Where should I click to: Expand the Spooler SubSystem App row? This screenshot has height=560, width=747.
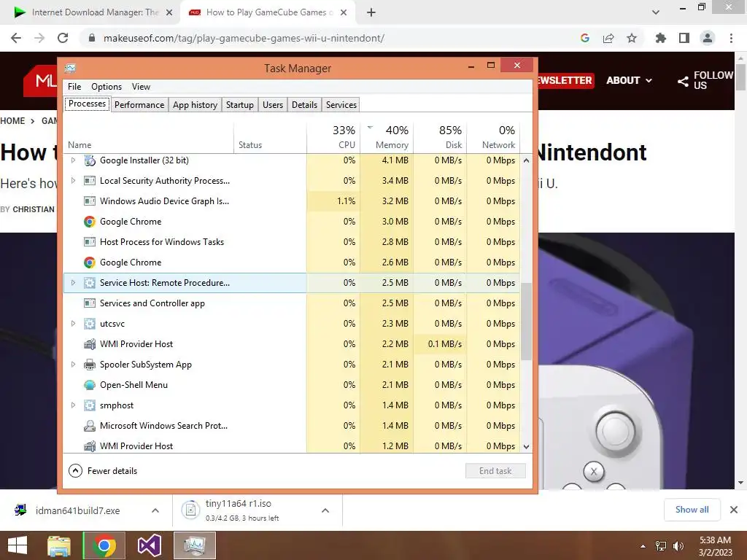tap(73, 365)
